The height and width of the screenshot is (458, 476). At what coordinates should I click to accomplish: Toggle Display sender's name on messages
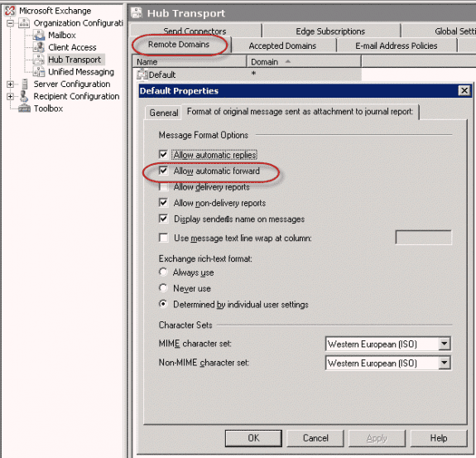click(x=163, y=219)
